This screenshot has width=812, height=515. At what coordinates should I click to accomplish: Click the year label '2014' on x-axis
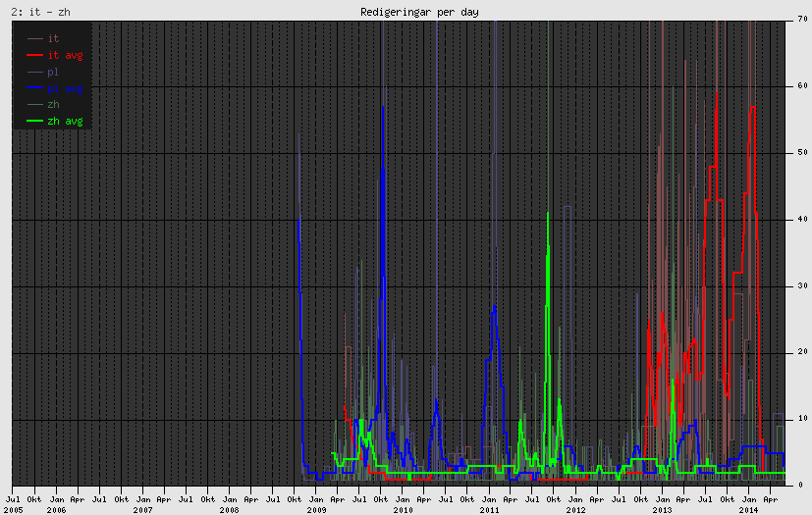(749, 510)
